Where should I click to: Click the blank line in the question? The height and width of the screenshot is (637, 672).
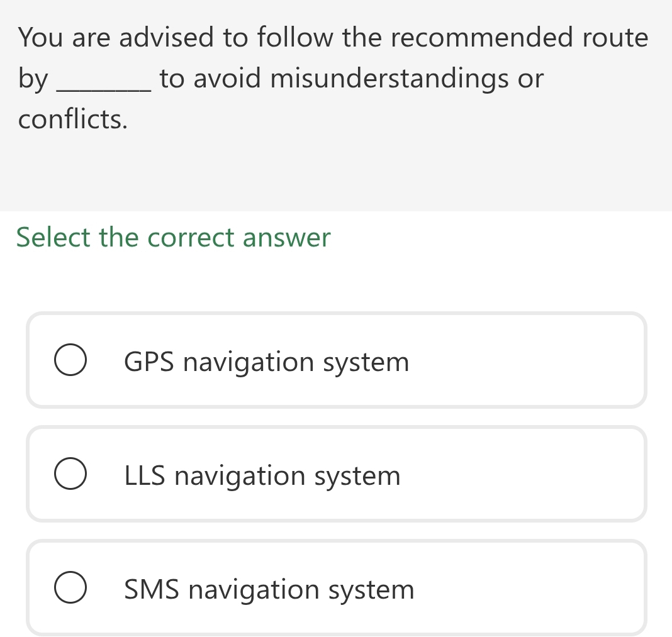tap(104, 89)
